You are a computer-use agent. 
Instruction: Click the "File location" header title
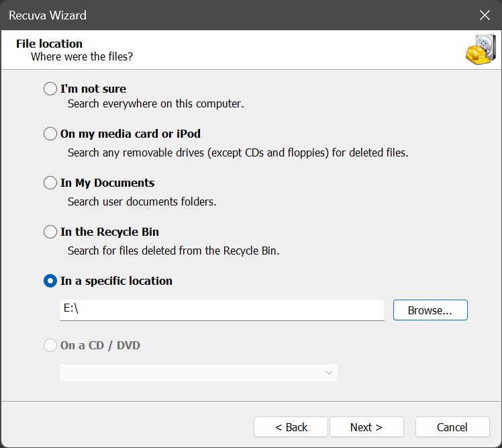click(49, 44)
